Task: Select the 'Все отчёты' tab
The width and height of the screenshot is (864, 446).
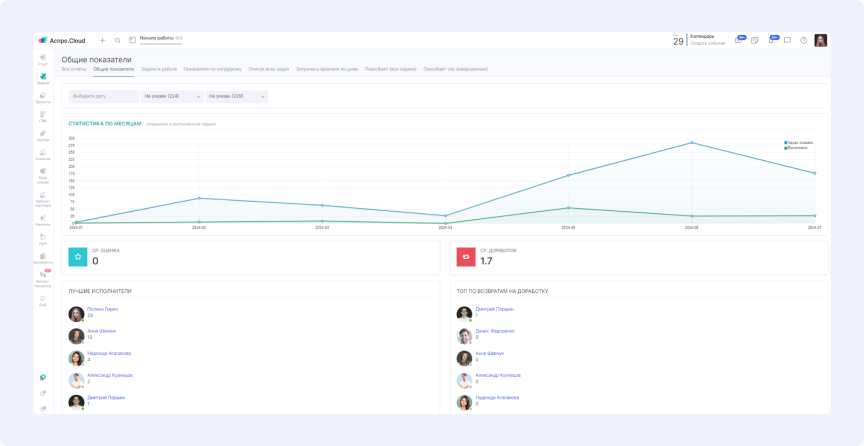Action: [x=74, y=69]
